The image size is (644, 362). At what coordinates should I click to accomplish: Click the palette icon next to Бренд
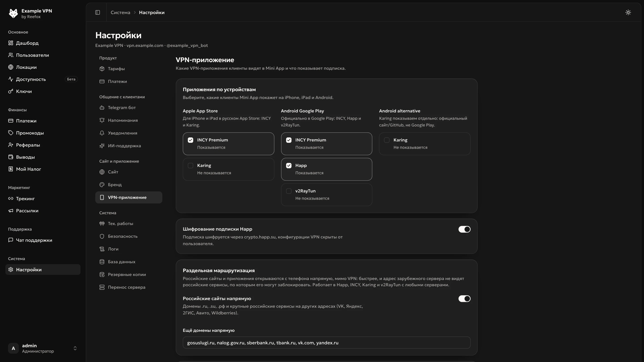[x=102, y=185]
